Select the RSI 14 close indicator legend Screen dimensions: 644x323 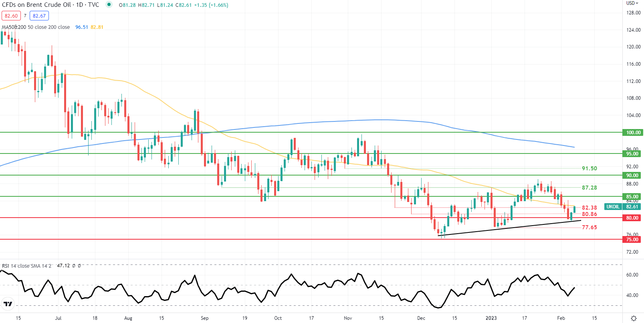(x=27, y=266)
